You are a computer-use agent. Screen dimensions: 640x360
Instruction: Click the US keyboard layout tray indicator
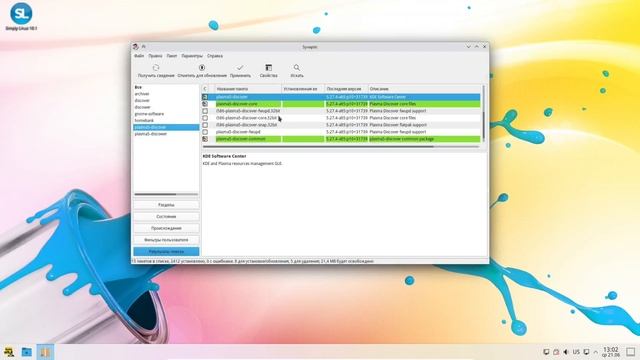(x=576, y=352)
